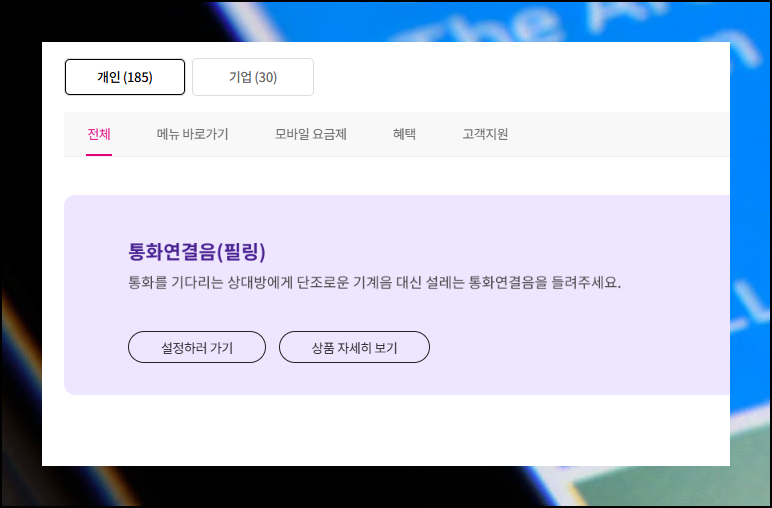Switch to the 기업 (30) tab
This screenshot has height=508, width=772.
point(253,77)
